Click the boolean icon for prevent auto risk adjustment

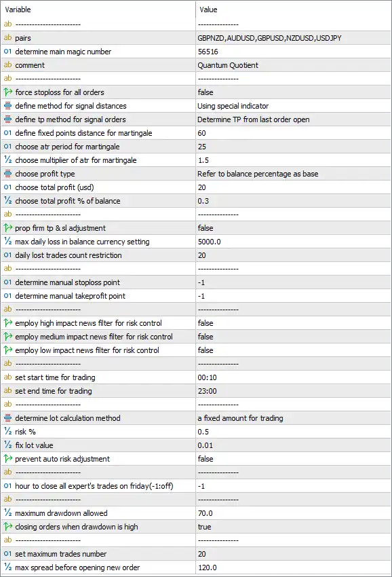(x=7, y=458)
